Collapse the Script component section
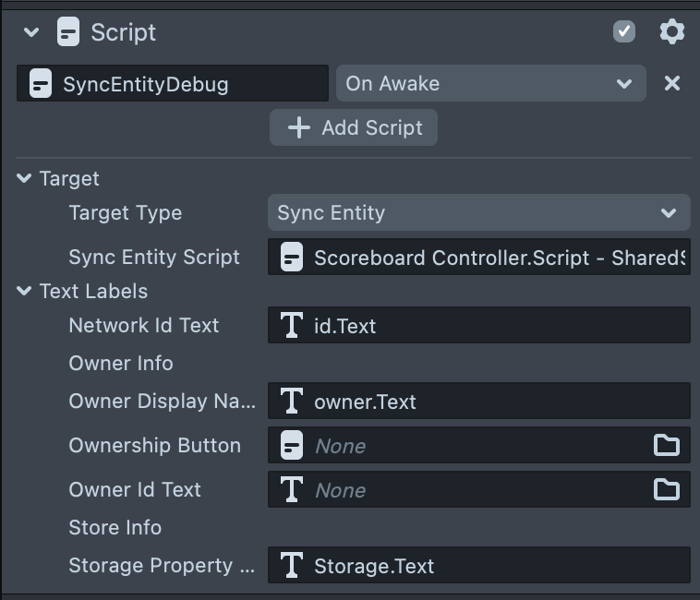Viewport: 700px width, 600px height. point(31,32)
